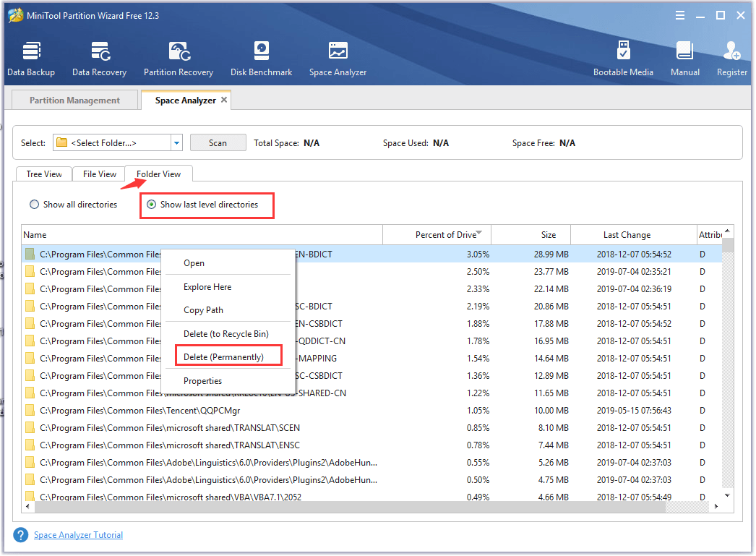The height and width of the screenshot is (556, 756).
Task: Select the Folder View tab
Action: coord(158,174)
